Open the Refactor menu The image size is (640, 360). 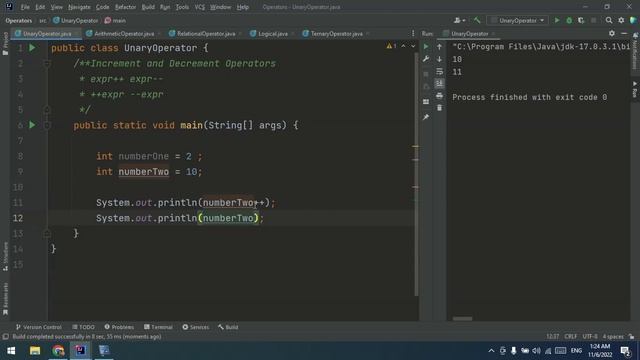(x=125, y=7)
